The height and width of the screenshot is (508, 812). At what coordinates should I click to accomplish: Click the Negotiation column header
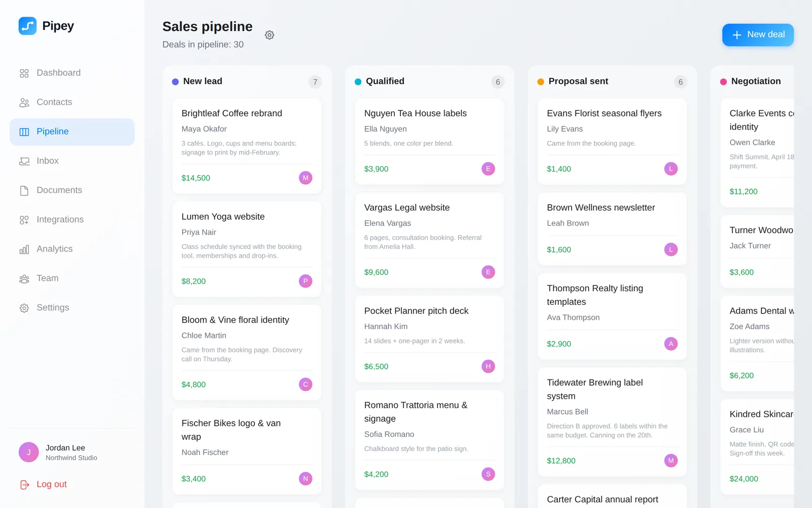[x=756, y=81]
